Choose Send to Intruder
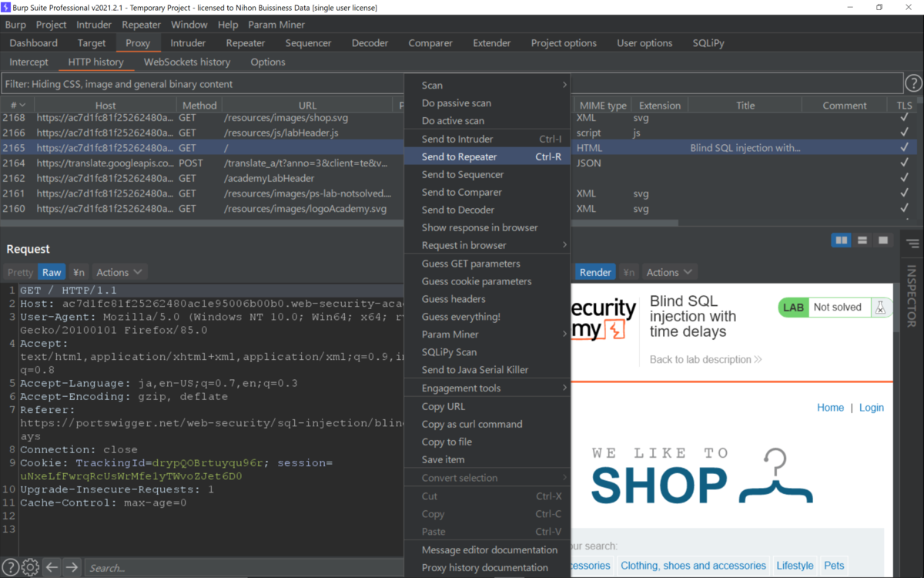 (487, 139)
